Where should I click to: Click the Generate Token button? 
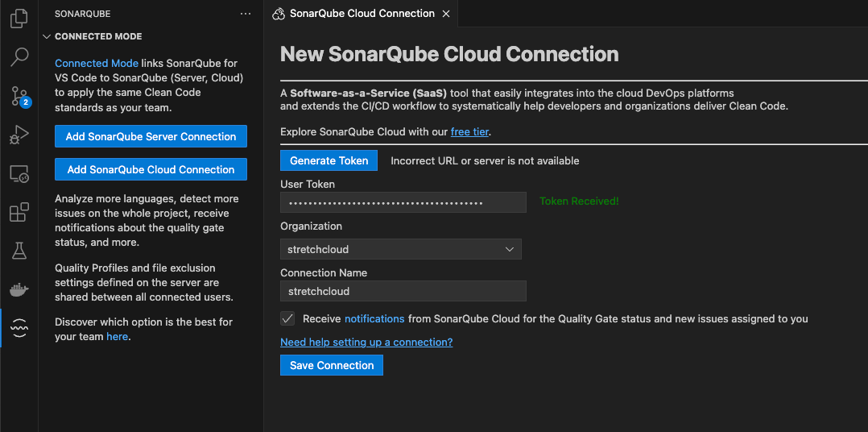click(329, 160)
